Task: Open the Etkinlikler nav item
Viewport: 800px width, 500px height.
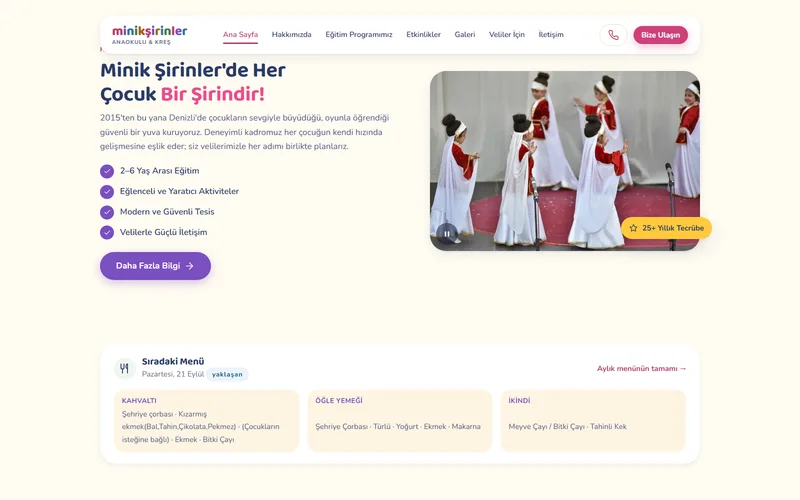Action: (x=423, y=35)
